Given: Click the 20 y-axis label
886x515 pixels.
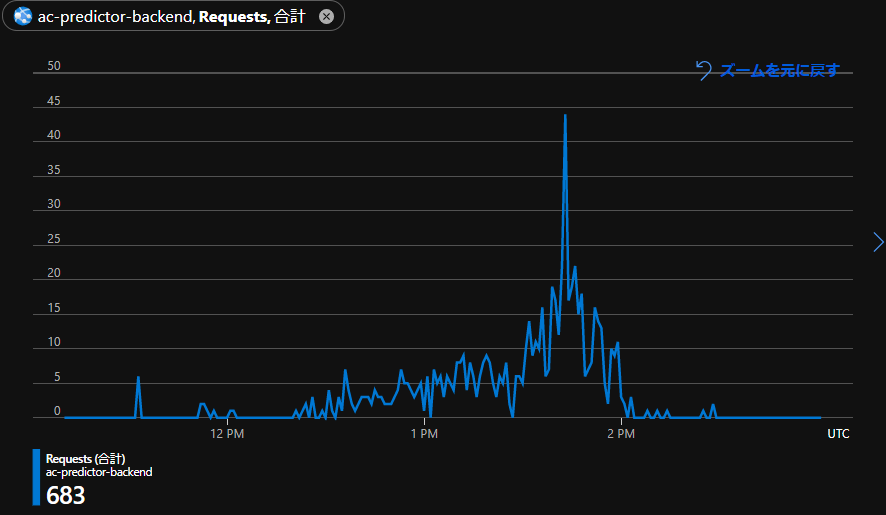Looking at the screenshot, I should [54, 273].
